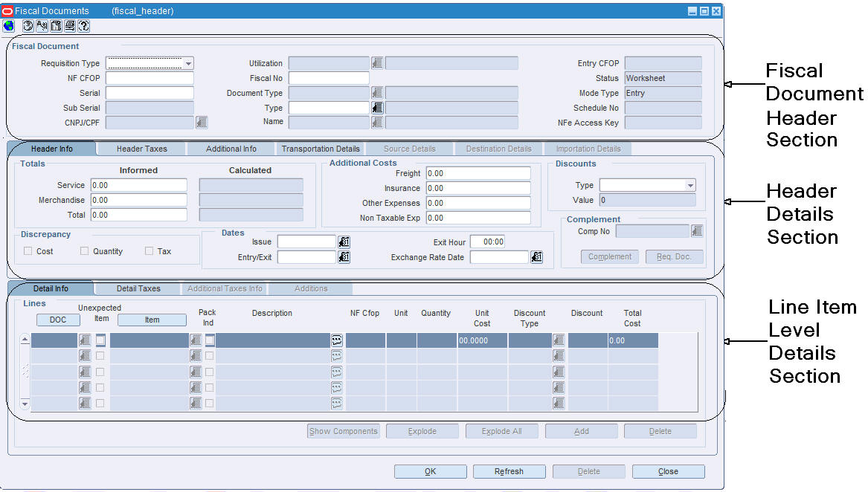This screenshot has width=868, height=492.
Task: Click the Lines scroll-down arrow
Action: [x=25, y=404]
